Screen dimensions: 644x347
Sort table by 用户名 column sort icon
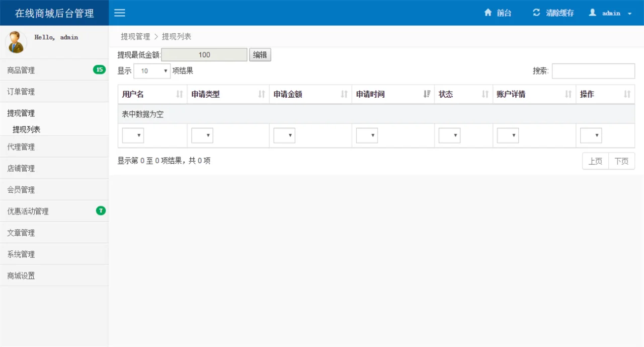pos(180,94)
